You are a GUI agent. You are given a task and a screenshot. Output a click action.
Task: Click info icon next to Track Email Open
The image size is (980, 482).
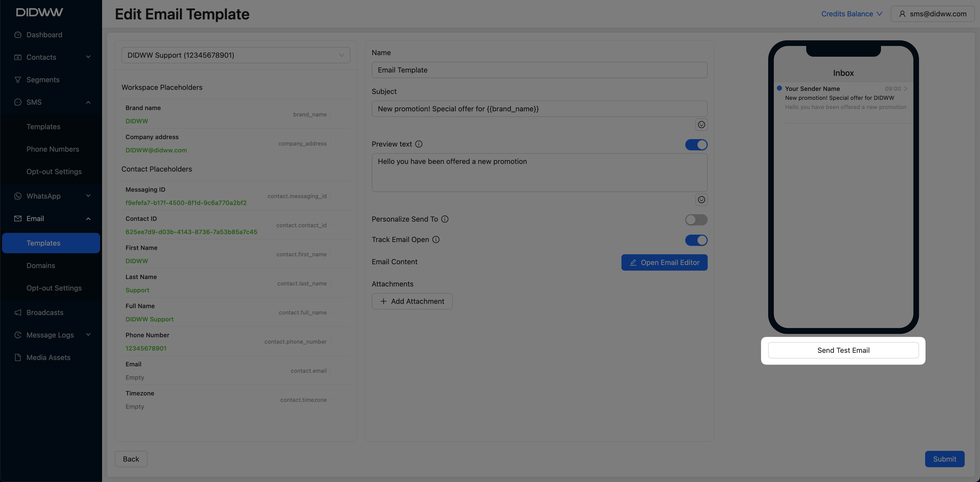coord(436,239)
